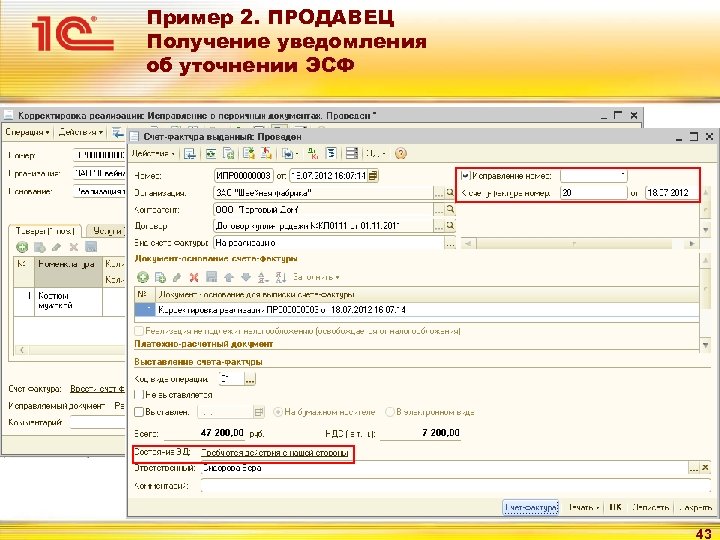Toggle the Реализация не подлежит налогообложению checkbox
Screen dimensions: 720x540
(x=139, y=331)
